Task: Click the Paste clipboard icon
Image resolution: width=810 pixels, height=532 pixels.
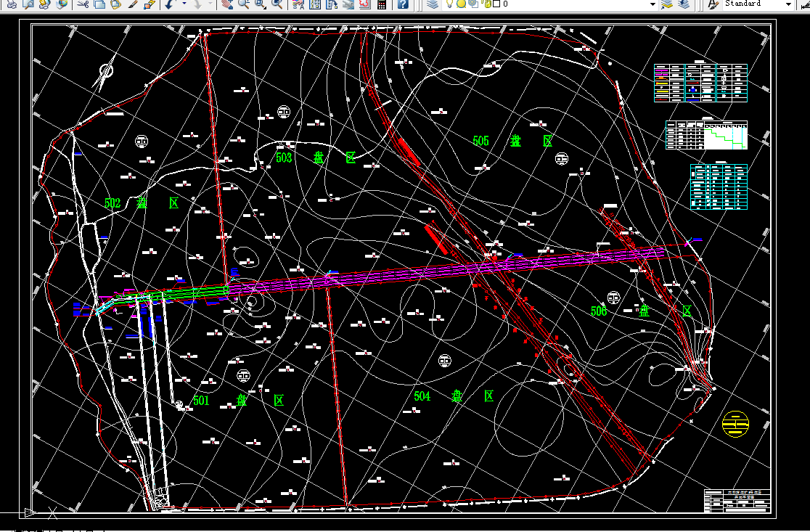Action: point(116,4)
